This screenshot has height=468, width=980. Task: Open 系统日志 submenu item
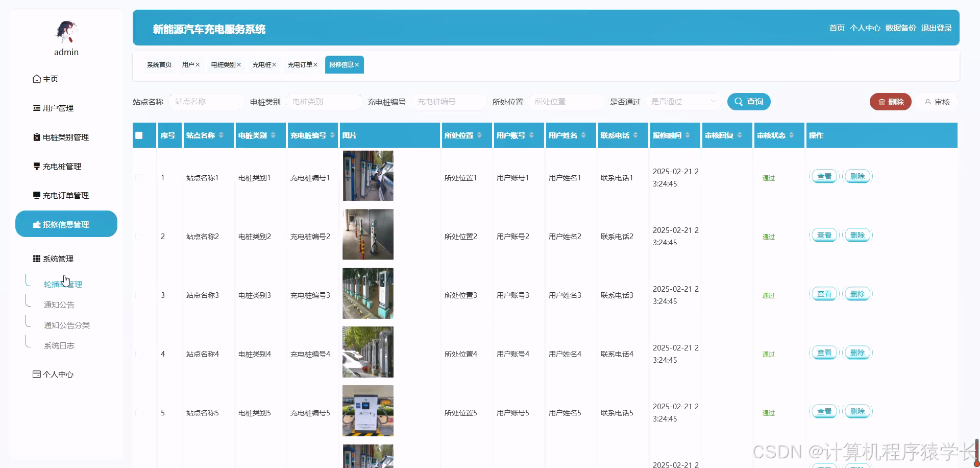(59, 345)
